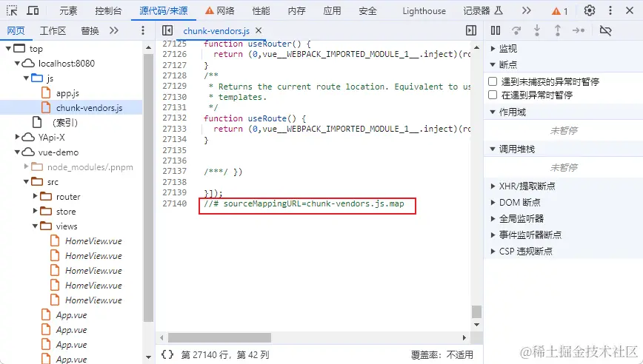Collapse the 作用域 scope section

click(493, 112)
